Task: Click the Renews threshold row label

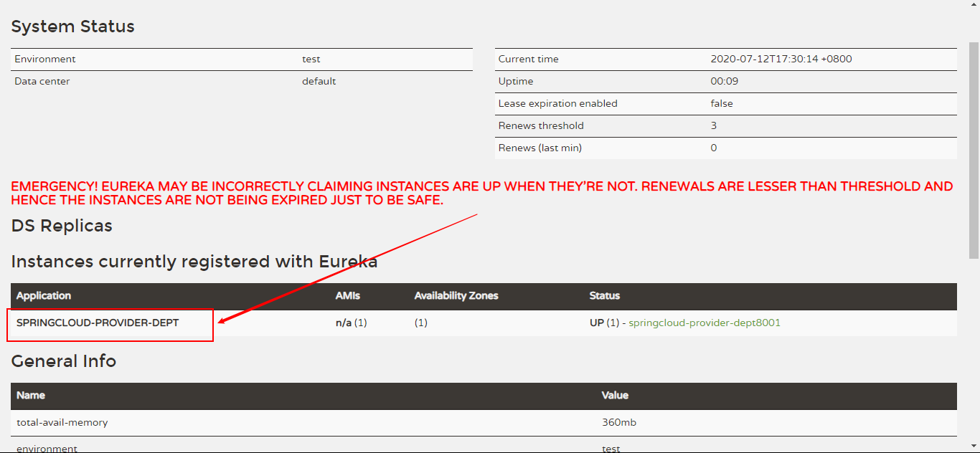Action: [x=541, y=125]
